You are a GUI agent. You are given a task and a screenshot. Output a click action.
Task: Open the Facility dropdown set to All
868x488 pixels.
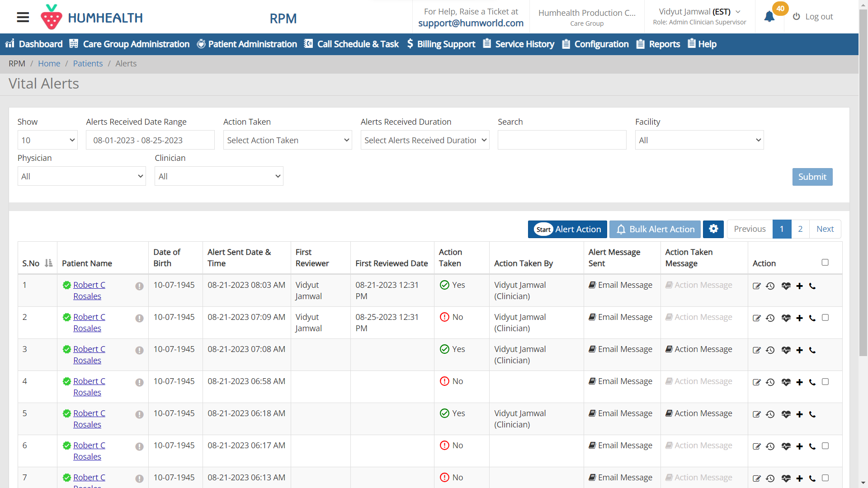[x=699, y=140]
